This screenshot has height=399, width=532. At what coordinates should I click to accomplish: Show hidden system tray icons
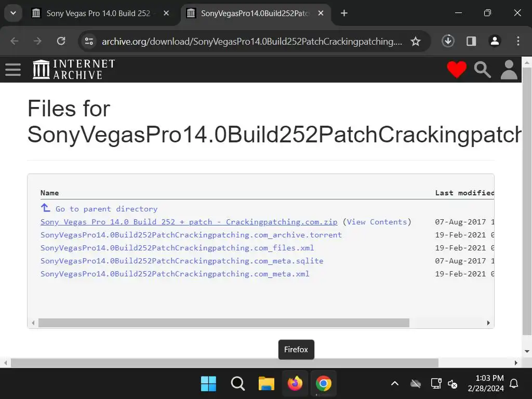(x=395, y=384)
